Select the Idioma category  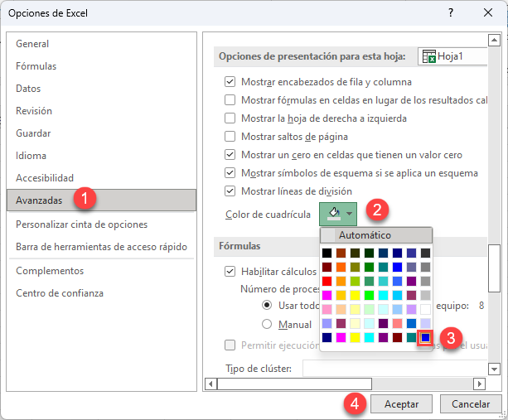click(x=101, y=156)
